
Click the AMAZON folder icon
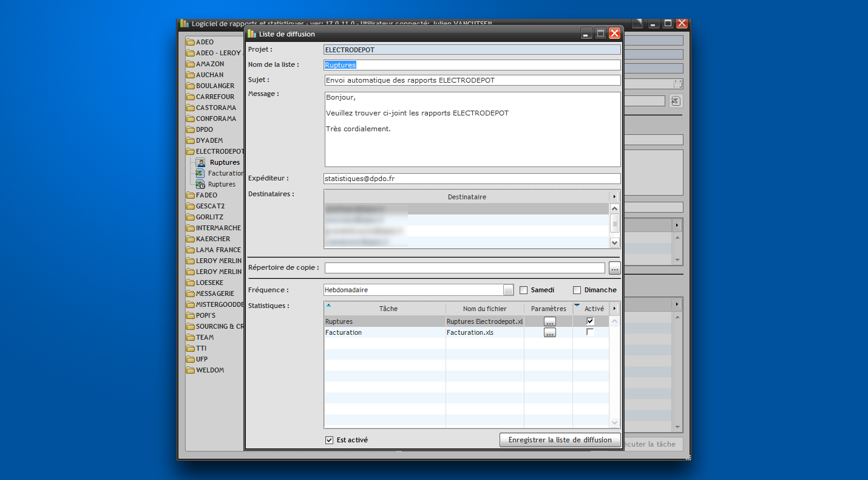191,64
